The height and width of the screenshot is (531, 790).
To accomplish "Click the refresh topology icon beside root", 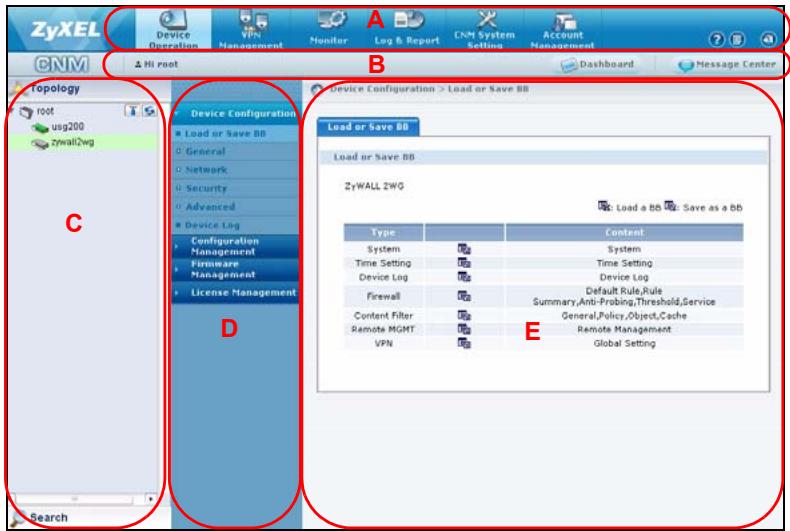I will pos(150,110).
